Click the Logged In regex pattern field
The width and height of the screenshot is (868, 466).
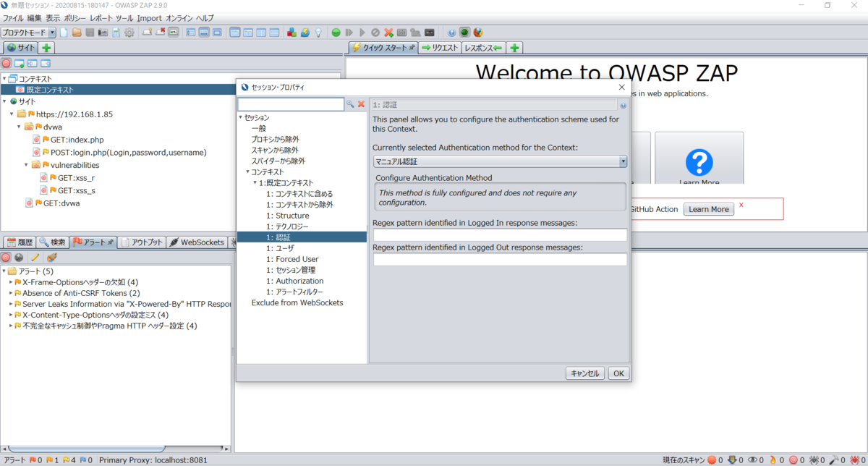(500, 235)
